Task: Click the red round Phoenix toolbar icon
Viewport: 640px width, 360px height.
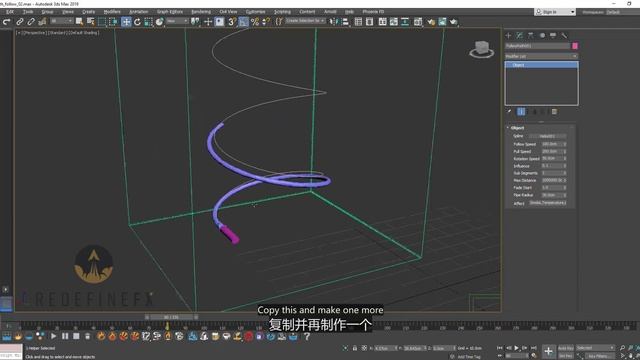Action: 248,336
